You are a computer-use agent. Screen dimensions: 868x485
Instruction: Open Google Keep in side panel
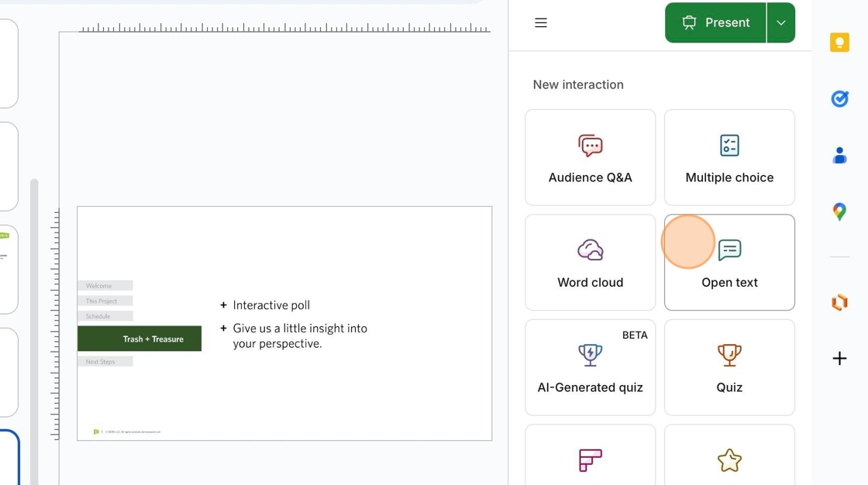click(839, 43)
